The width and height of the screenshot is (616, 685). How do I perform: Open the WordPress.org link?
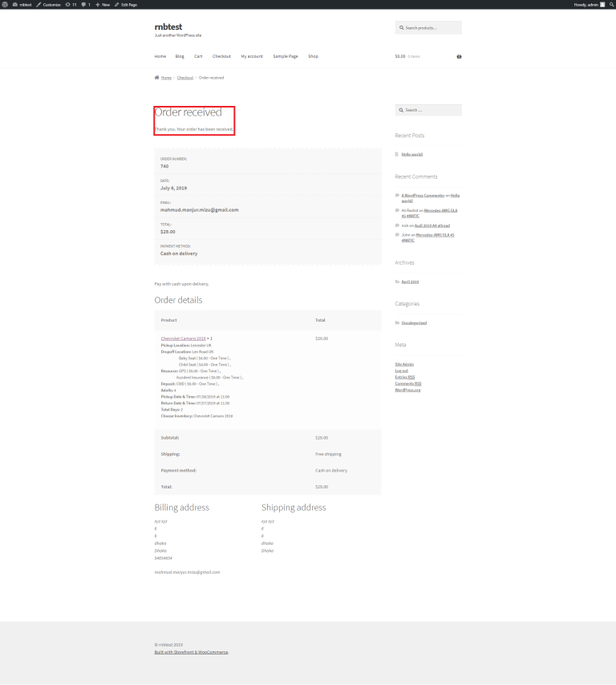407,390
